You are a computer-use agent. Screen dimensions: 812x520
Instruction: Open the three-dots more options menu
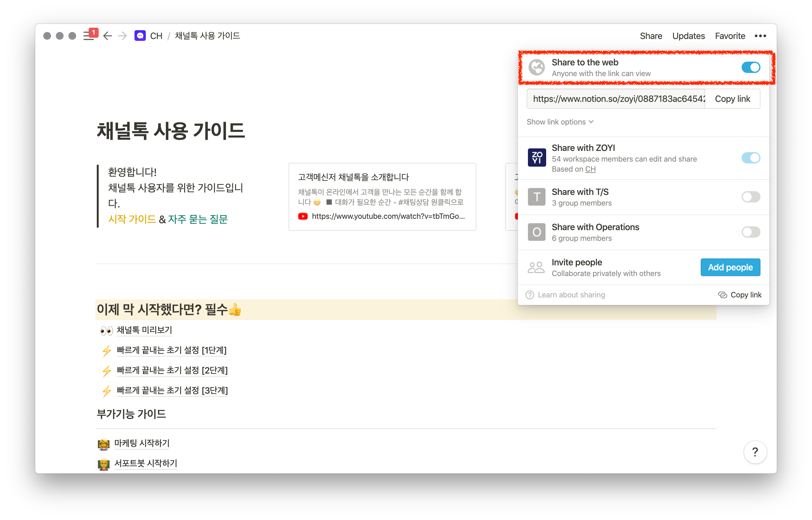pyautogui.click(x=760, y=36)
